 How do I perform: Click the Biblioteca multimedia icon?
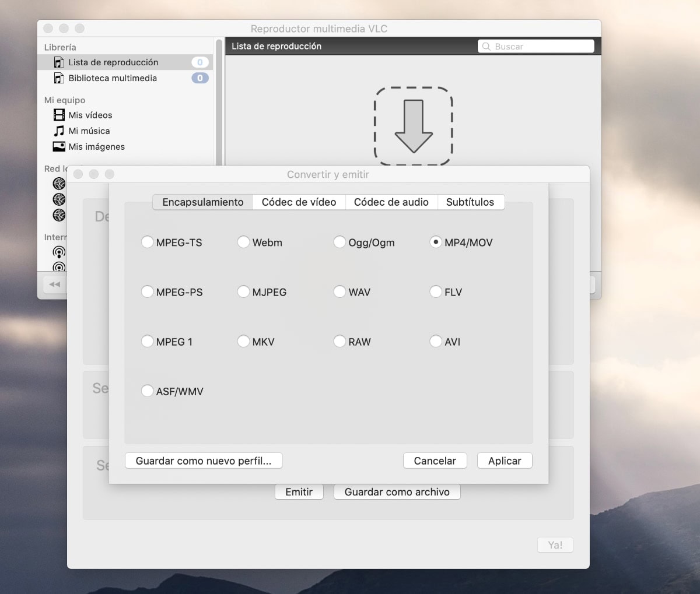(59, 78)
